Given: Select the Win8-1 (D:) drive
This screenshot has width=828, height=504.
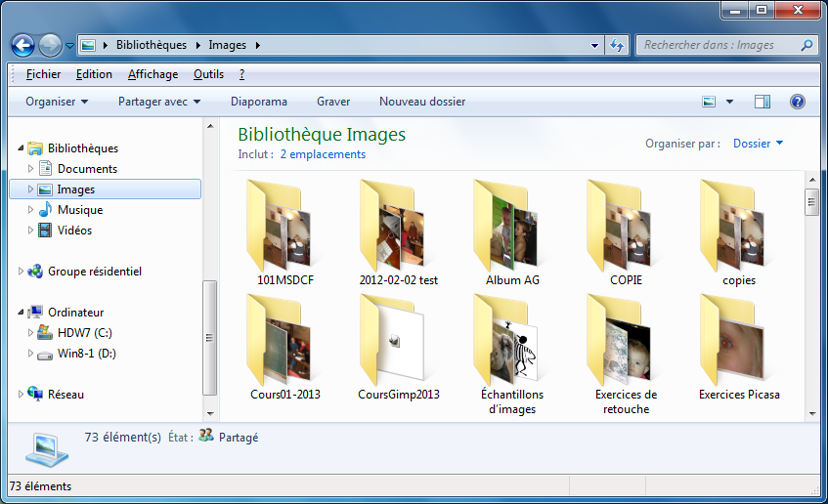Looking at the screenshot, I should click(87, 354).
